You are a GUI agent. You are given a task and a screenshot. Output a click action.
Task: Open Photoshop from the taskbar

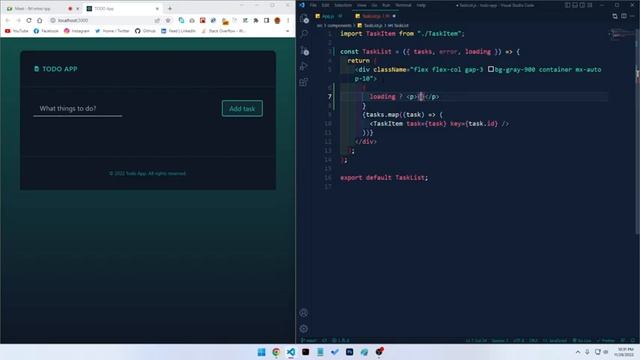[349, 352]
